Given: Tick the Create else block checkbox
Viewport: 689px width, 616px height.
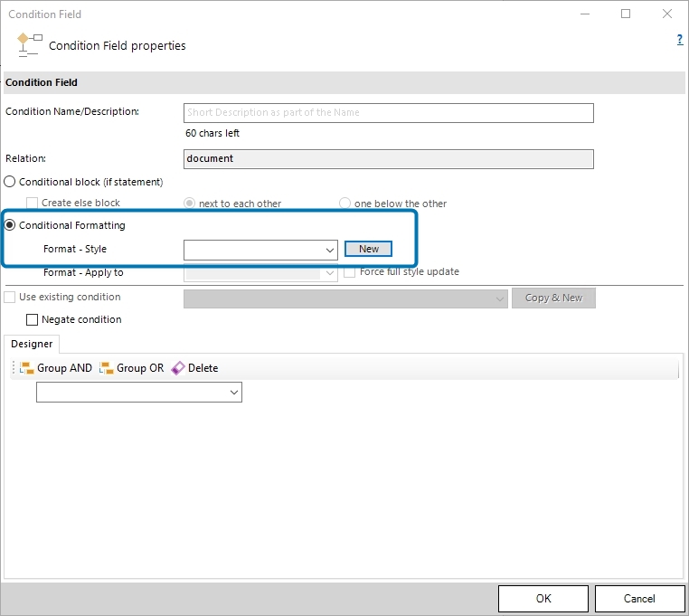Looking at the screenshot, I should coord(32,204).
